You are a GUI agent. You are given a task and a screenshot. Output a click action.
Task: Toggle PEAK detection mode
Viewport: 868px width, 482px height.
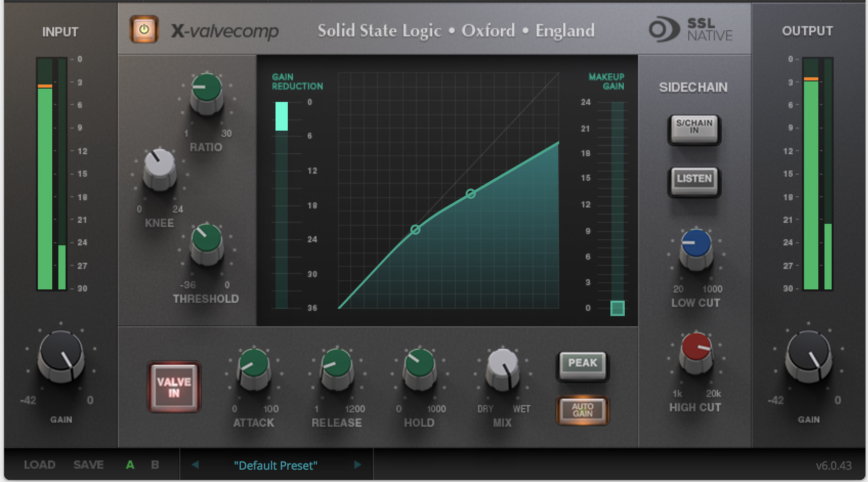tap(583, 364)
